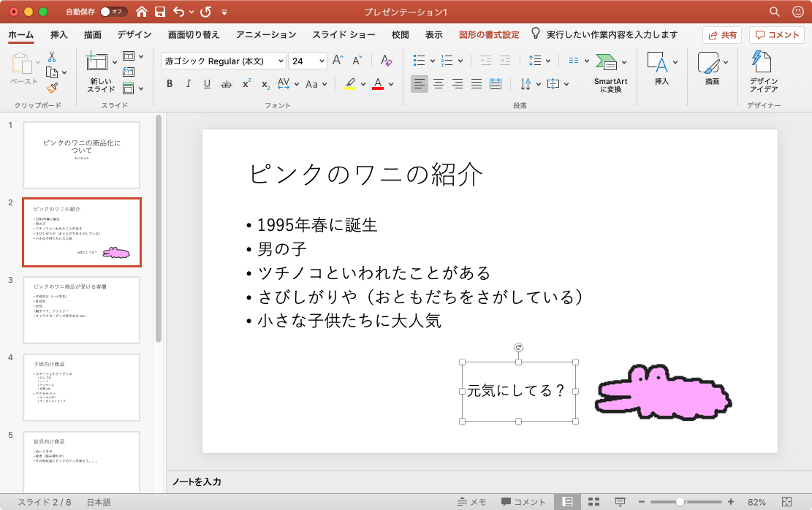812x510 pixels.
Task: Undo the last action
Action: pyautogui.click(x=178, y=12)
